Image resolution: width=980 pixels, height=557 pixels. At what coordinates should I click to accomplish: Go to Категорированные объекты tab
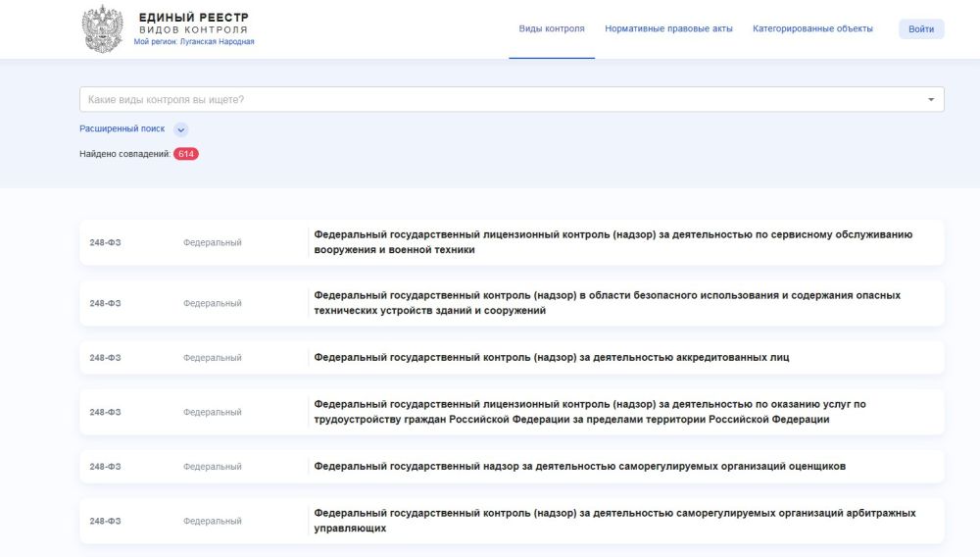click(x=812, y=29)
